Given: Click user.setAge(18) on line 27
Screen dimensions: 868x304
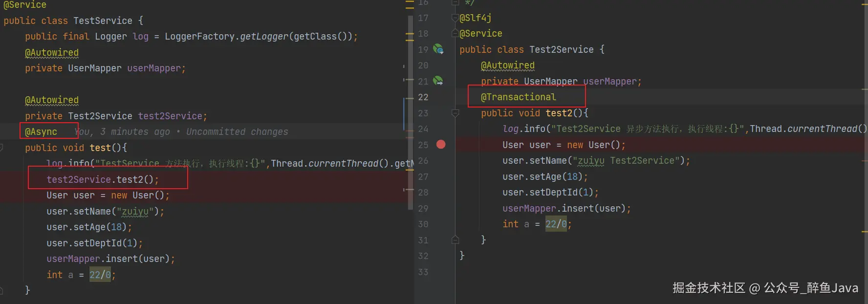Looking at the screenshot, I should tap(545, 176).
